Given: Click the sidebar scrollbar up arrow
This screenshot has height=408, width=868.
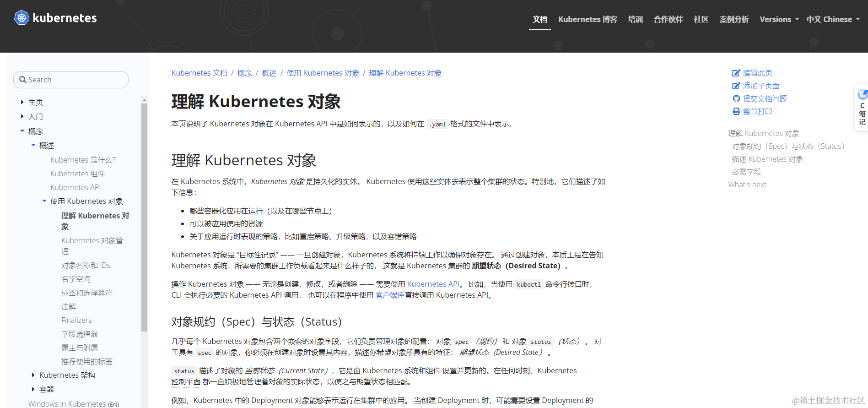Looking at the screenshot, I should pos(144,99).
